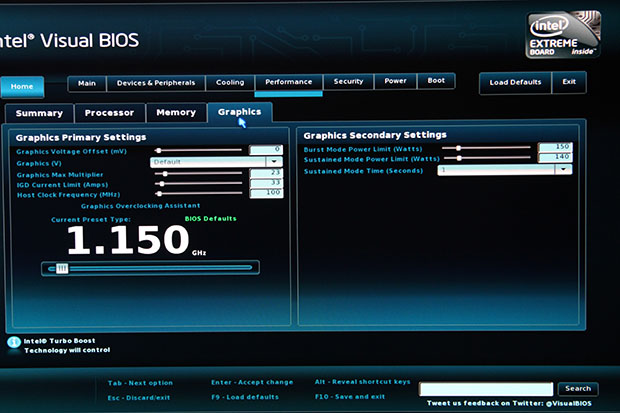The image size is (620, 413).
Task: Click the Exit button
Action: point(569,82)
